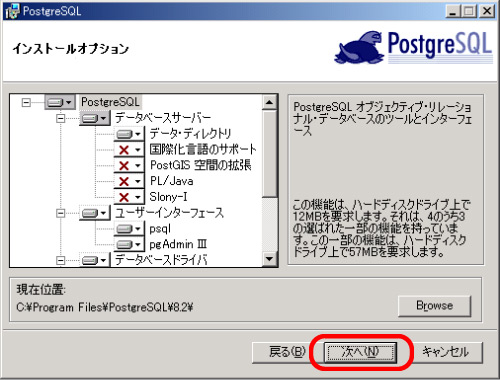
Task: Collapse the ユーザーインターフェース tree branch
Action: (60, 213)
